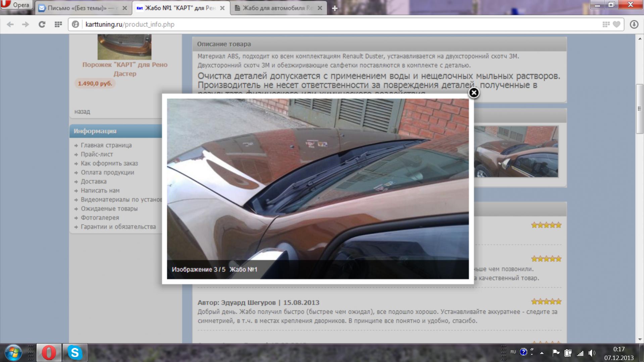Screen dimensions: 644x362
Task: Close the image lightbox popup
Action: point(474,93)
